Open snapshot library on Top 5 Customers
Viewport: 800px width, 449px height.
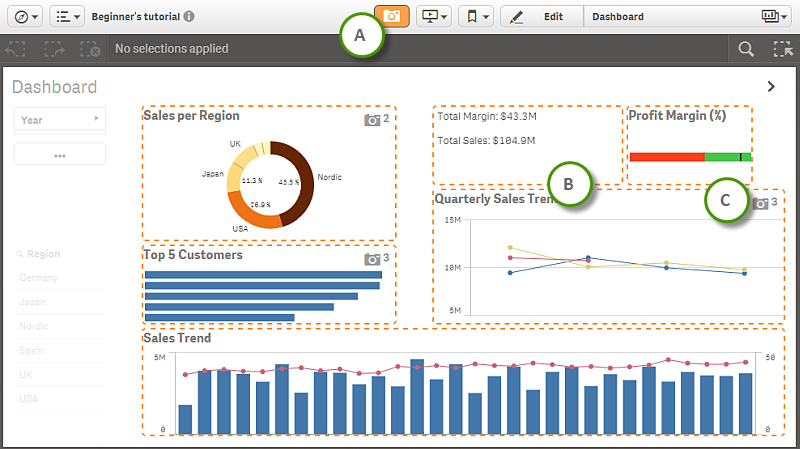point(373,259)
